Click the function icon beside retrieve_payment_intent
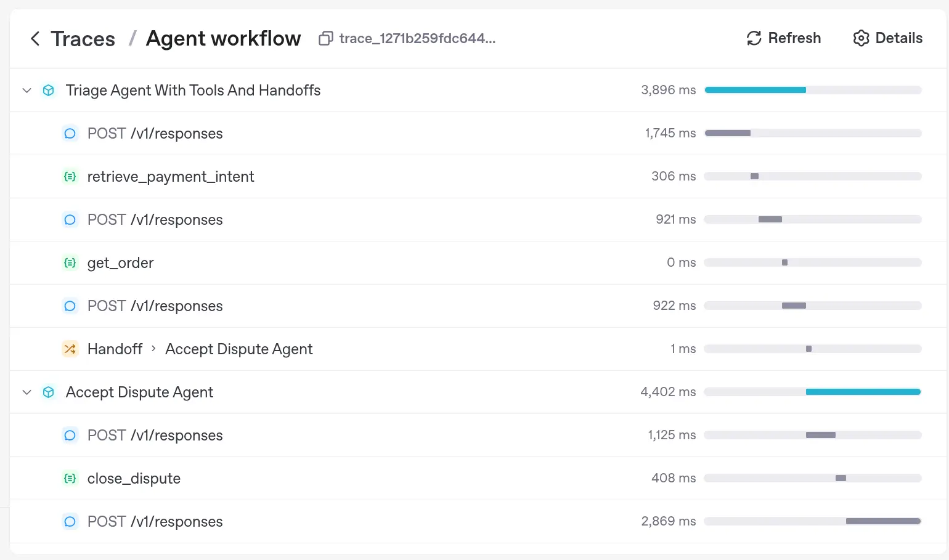The width and height of the screenshot is (949, 560). pos(70,176)
